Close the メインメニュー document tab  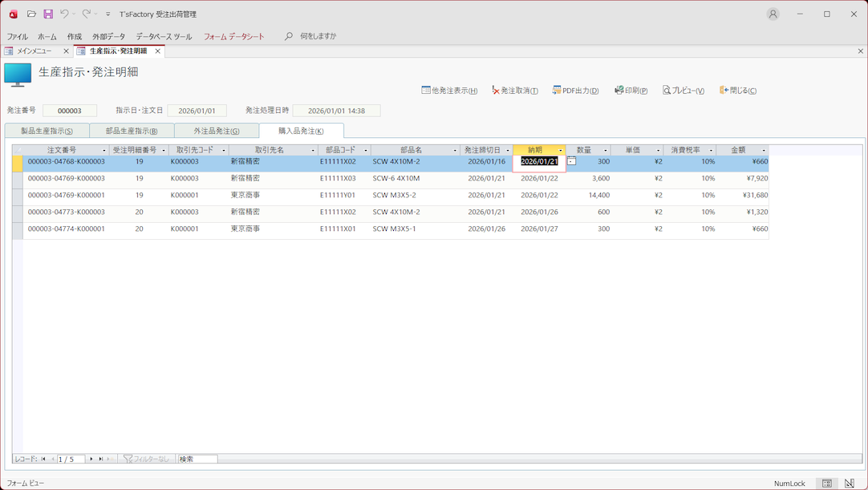point(66,51)
